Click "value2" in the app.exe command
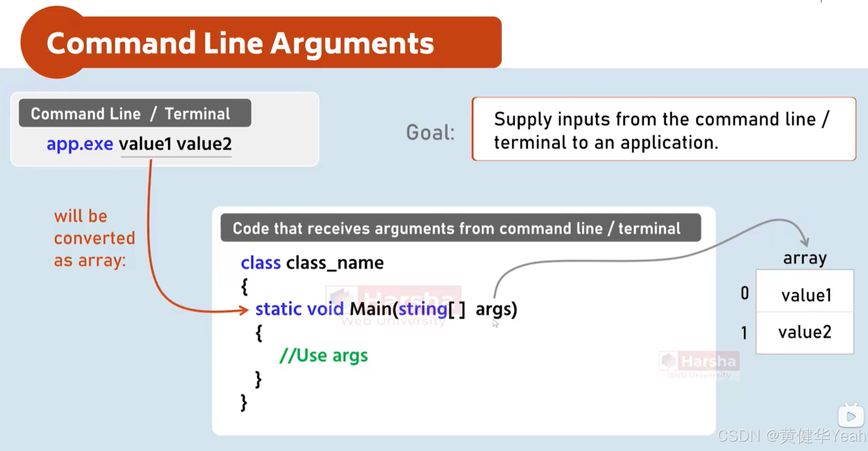Image resolution: width=868 pixels, height=451 pixels. tap(204, 144)
